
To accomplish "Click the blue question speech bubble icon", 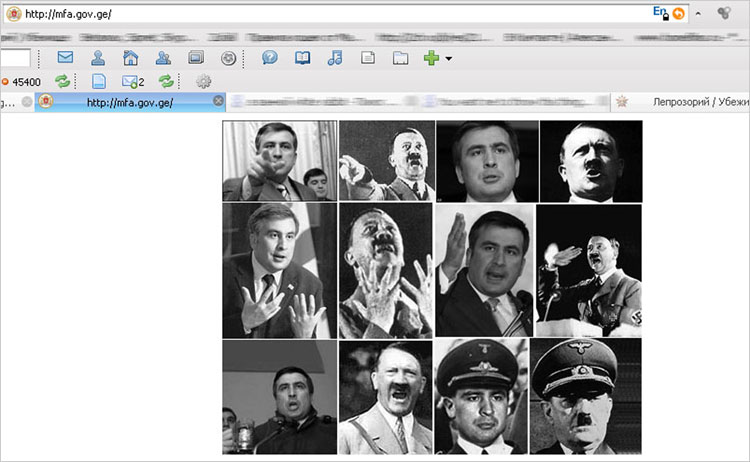I will point(269,58).
